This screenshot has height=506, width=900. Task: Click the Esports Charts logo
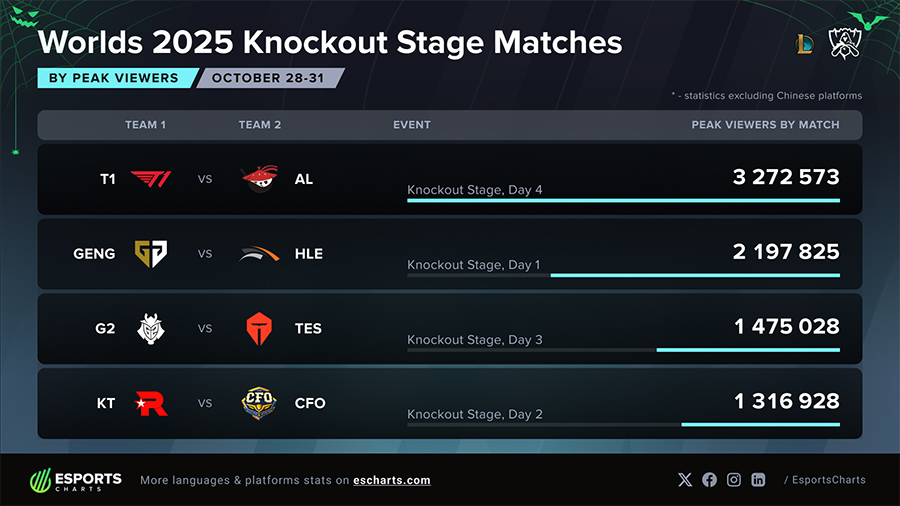click(x=76, y=480)
